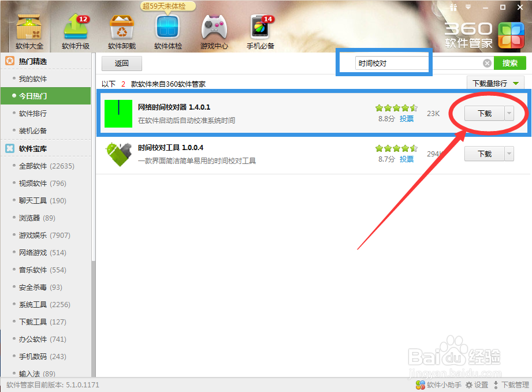Open the 软件体检 checkup icon
The width and height of the screenshot is (532, 392).
pos(168,32)
